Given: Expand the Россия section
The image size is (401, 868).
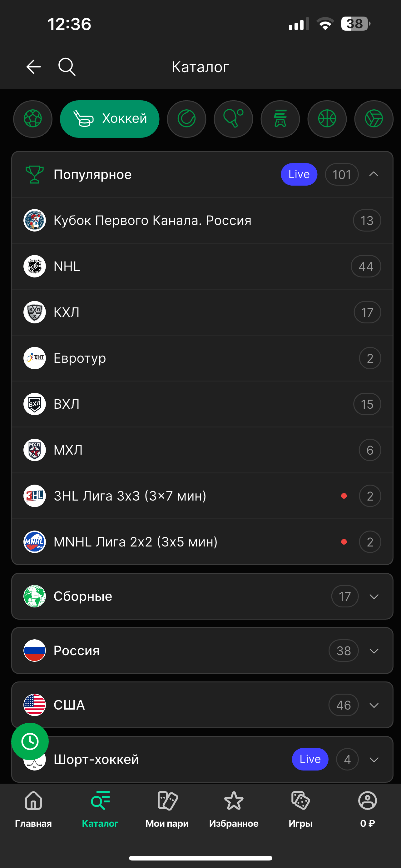Looking at the screenshot, I should coord(374,651).
